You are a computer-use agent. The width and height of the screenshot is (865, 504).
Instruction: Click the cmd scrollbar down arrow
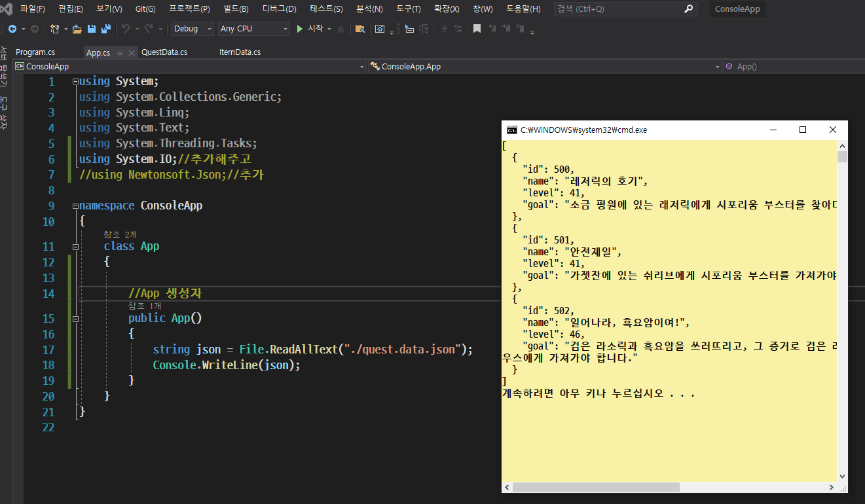click(842, 477)
